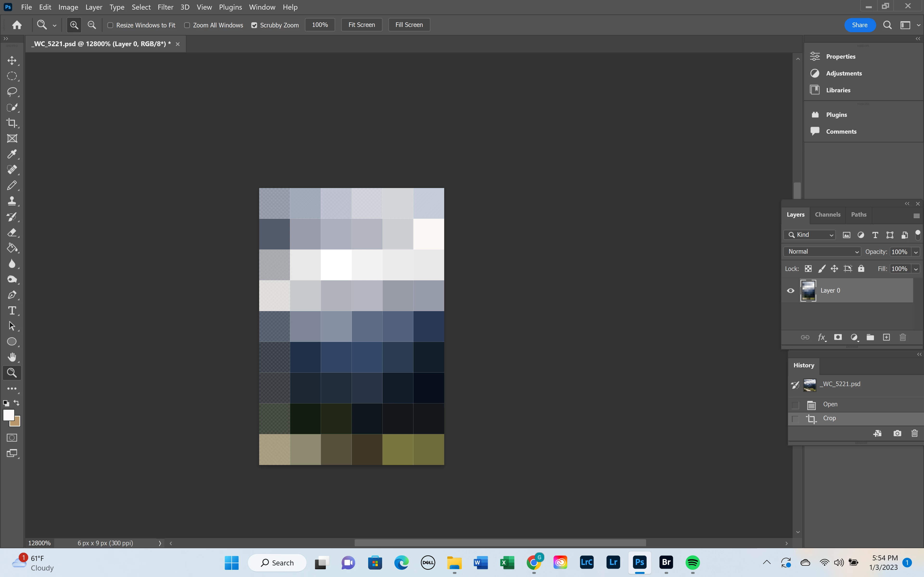Select the Clone Stamp tool
The width and height of the screenshot is (924, 577).
tap(12, 201)
